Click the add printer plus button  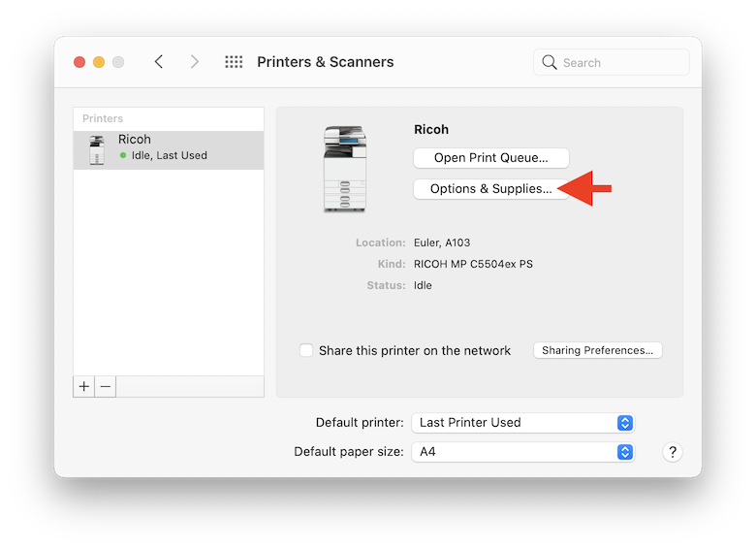coord(84,386)
